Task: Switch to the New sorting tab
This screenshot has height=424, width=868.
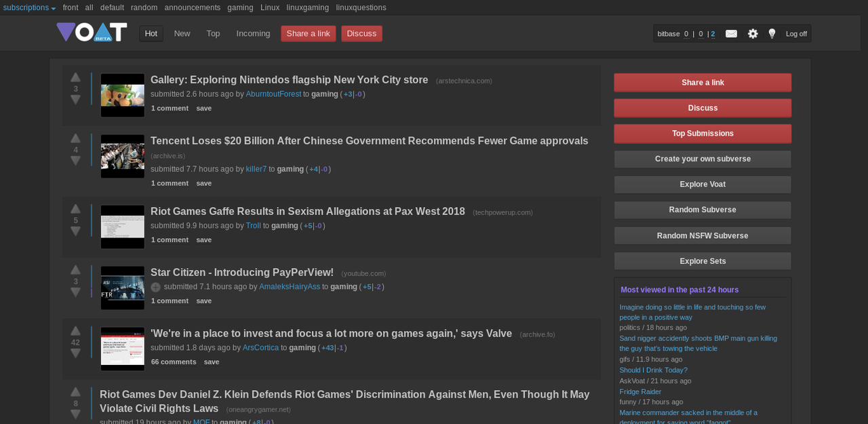Action: click(182, 33)
